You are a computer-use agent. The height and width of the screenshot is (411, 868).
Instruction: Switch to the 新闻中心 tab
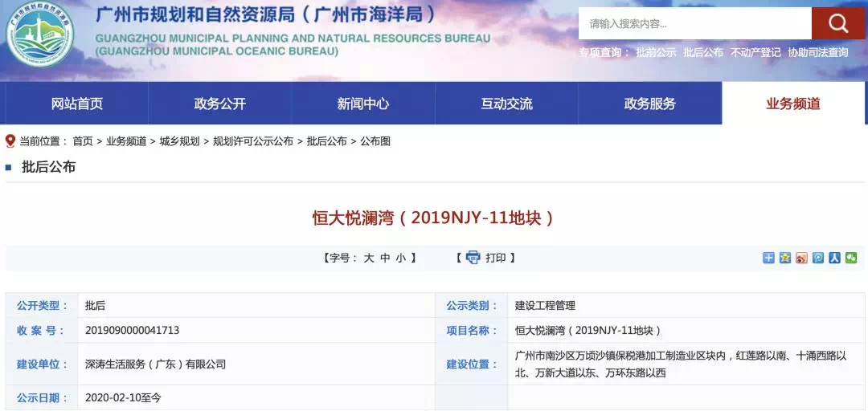pyautogui.click(x=362, y=104)
